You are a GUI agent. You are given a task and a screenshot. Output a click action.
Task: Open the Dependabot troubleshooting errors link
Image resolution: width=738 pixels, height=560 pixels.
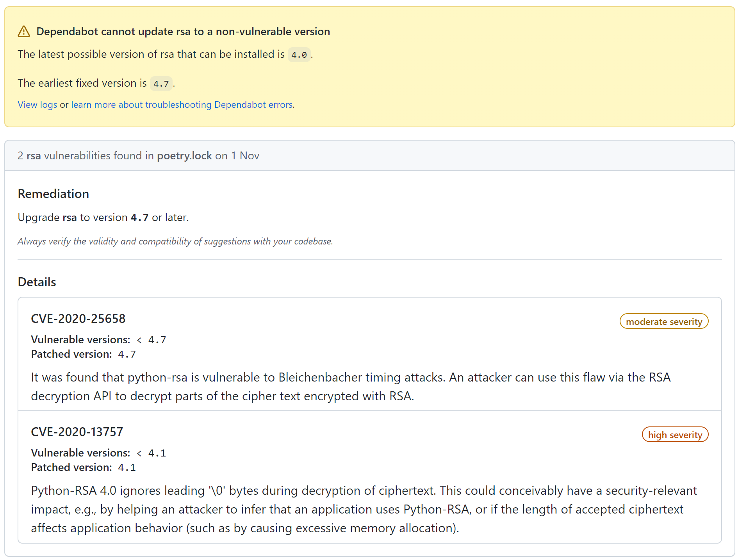(181, 104)
